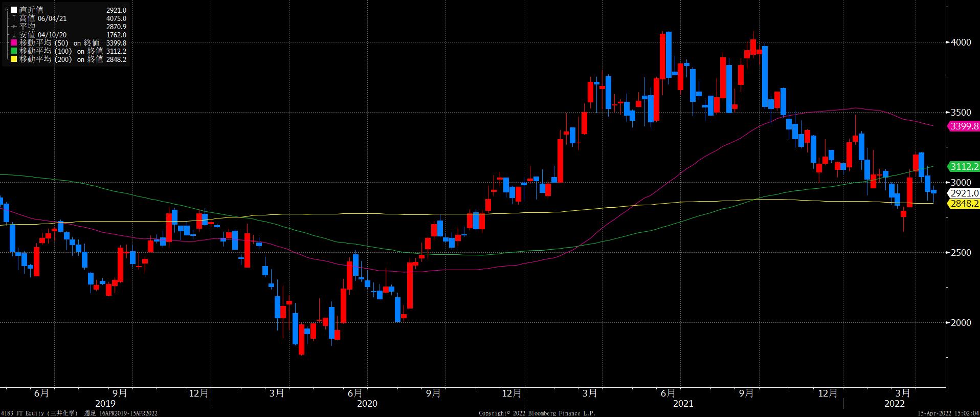This screenshot has height=417, width=980.
Task: Click the yellow 2848.2 price axis label
Action: tap(964, 204)
